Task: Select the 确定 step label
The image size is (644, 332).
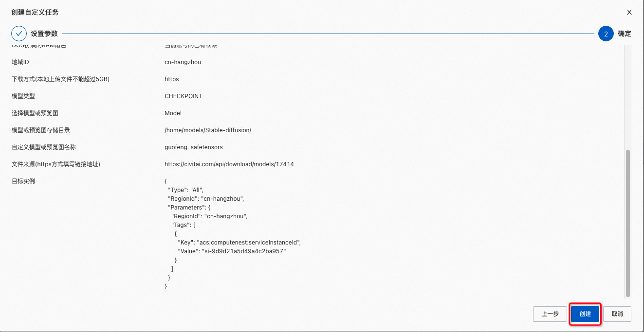Action: [x=625, y=34]
